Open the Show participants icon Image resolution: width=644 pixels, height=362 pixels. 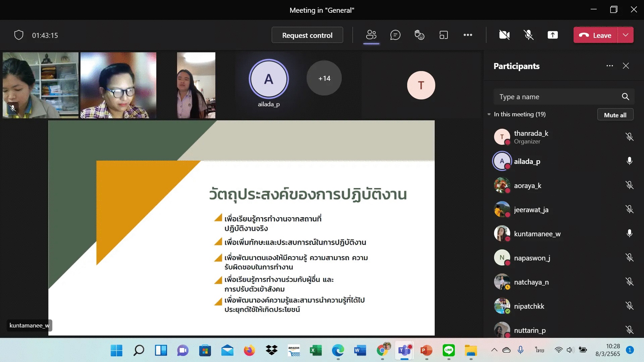point(371,35)
